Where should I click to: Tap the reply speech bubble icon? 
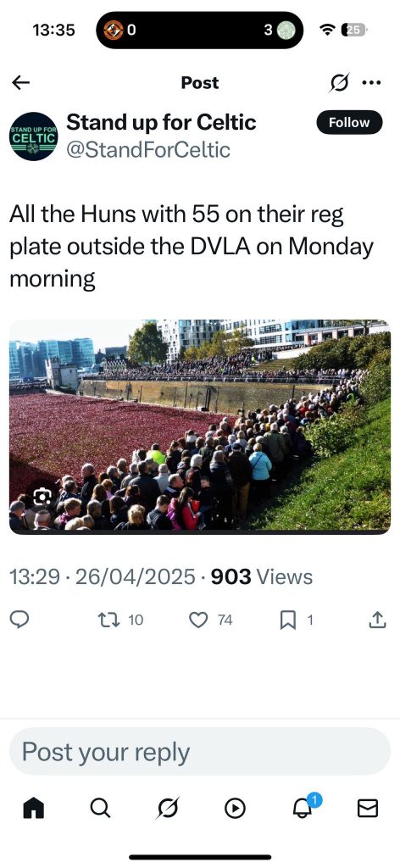click(20, 620)
